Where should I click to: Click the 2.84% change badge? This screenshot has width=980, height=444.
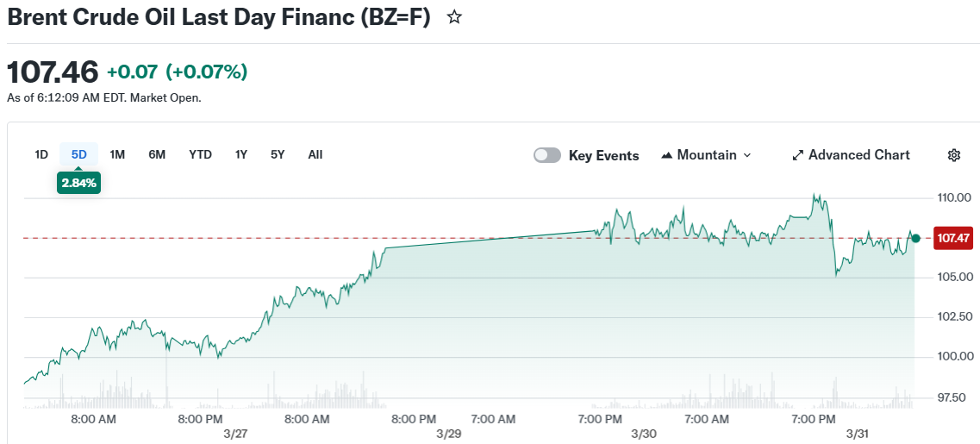[78, 183]
